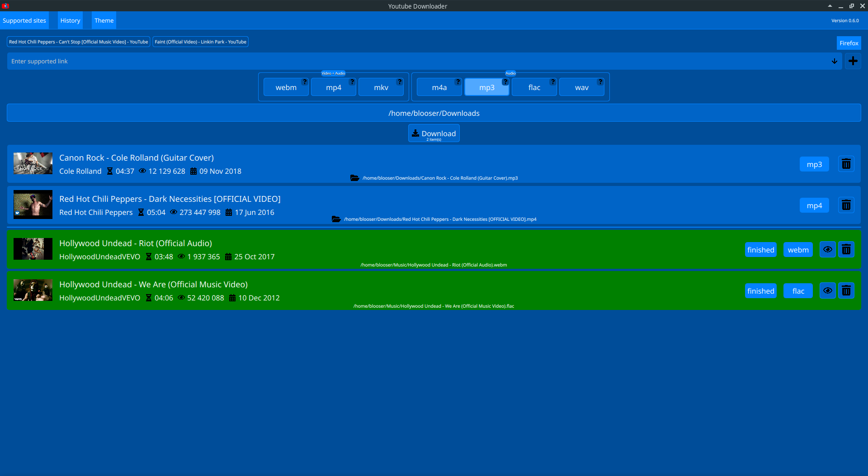The height and width of the screenshot is (476, 868).
Task: Show help for wav format question mark
Action: coord(600,82)
